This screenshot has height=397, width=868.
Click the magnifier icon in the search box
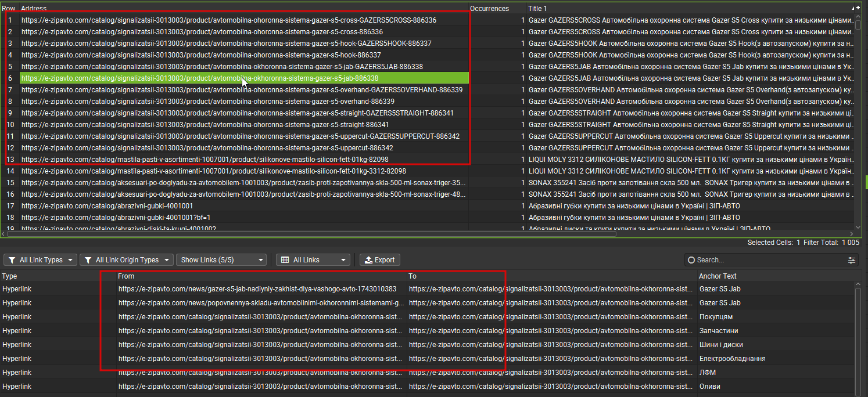(691, 260)
